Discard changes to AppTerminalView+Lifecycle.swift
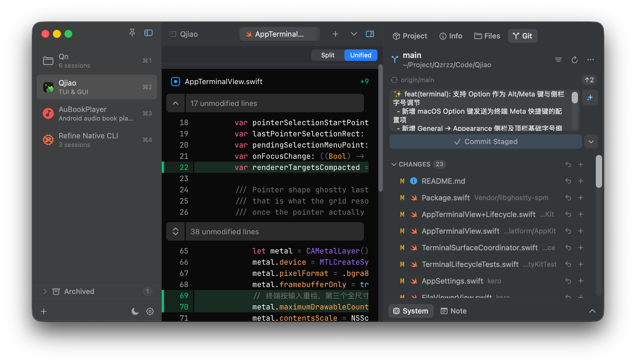 click(568, 214)
